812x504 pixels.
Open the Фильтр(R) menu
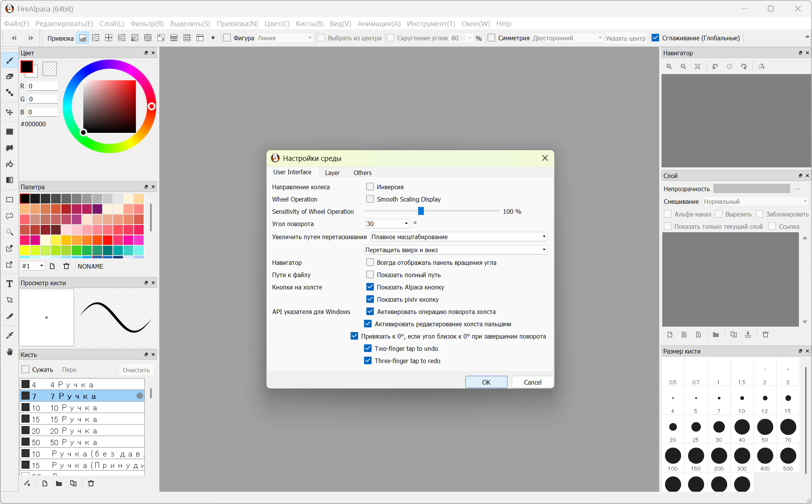147,24
